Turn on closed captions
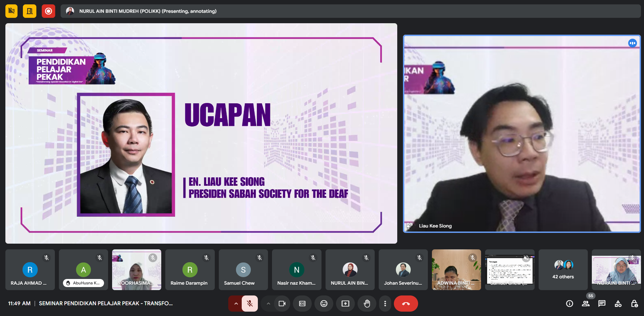 (x=302, y=304)
